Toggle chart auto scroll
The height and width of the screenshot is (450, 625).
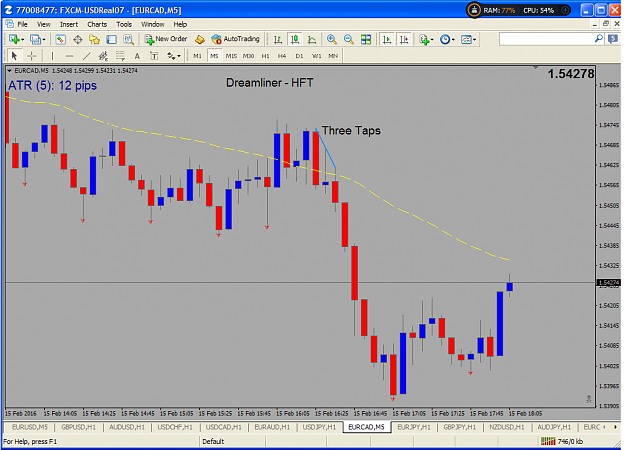387,39
